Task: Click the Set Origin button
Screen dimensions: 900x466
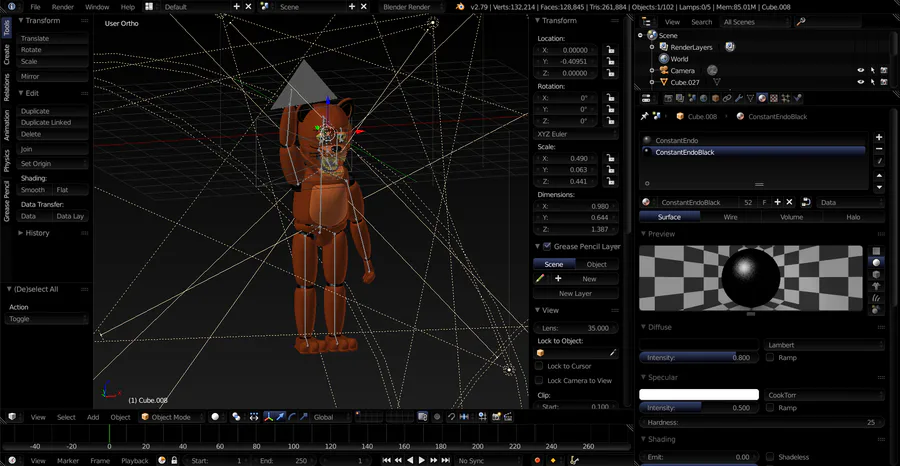Action: click(53, 164)
